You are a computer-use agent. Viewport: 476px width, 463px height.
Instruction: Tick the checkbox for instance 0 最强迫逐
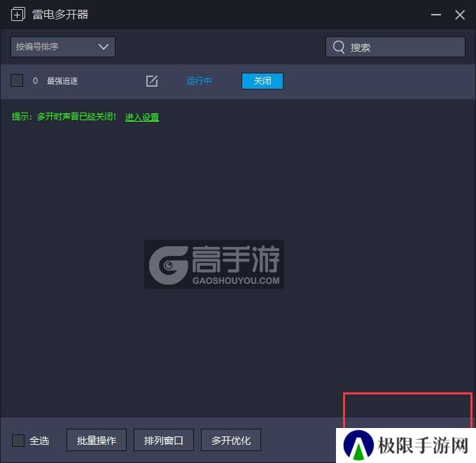17,80
